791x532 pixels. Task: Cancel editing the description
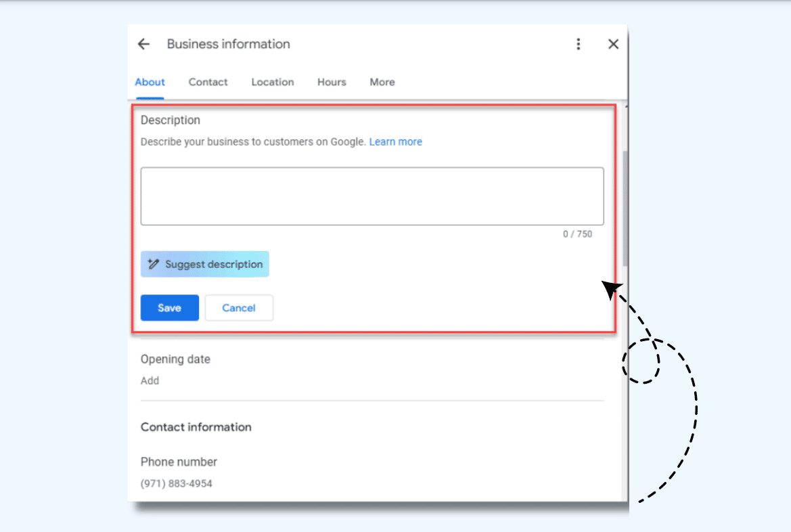[x=239, y=308]
